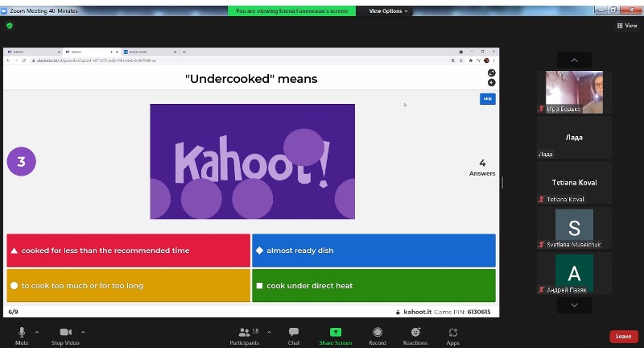
Task: Click the 'You are viewing' screen share banner
Action: 291,11
